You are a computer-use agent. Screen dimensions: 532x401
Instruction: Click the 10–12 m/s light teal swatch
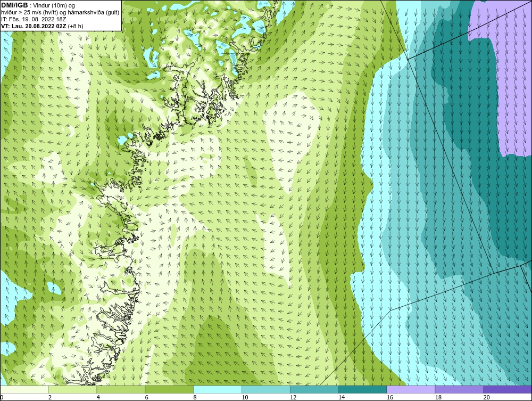click(265, 389)
